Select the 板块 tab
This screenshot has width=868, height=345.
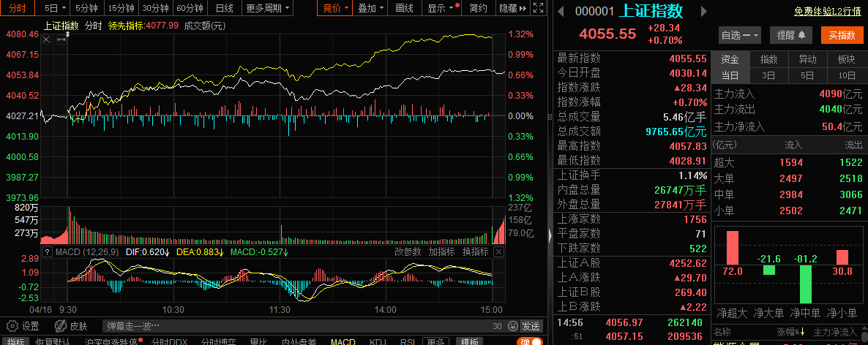point(847,59)
